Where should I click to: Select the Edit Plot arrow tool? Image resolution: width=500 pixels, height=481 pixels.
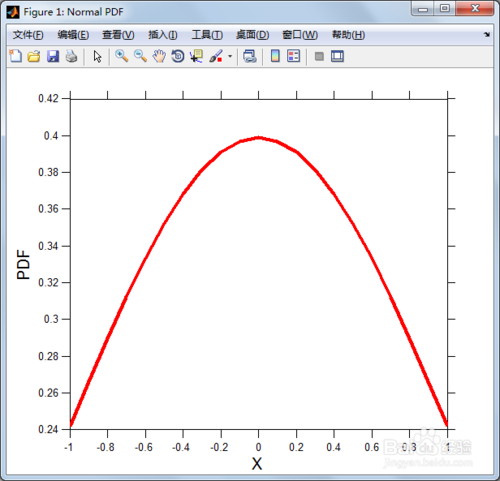pyautogui.click(x=97, y=56)
